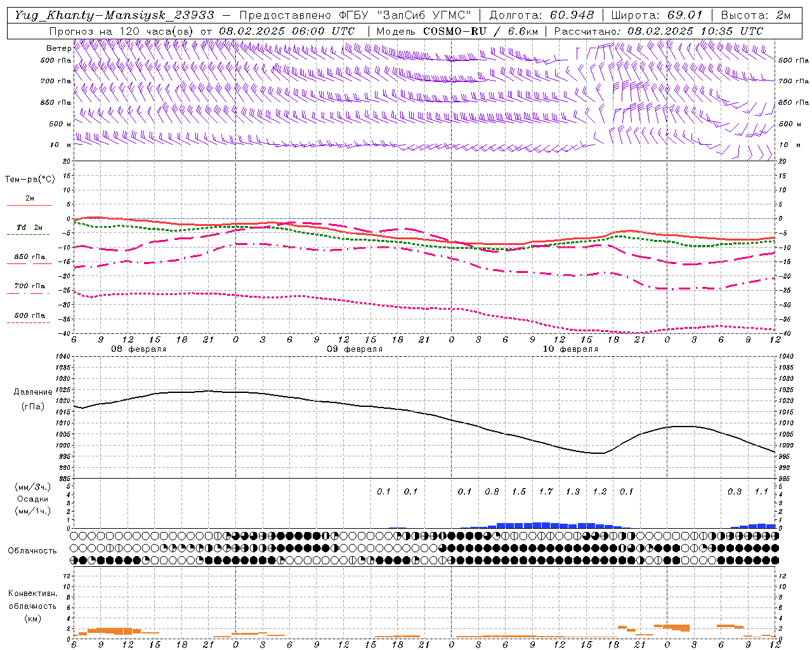Screen dimensions: 812x650
Task: Click the date label 09 февраля
Action: point(355,349)
